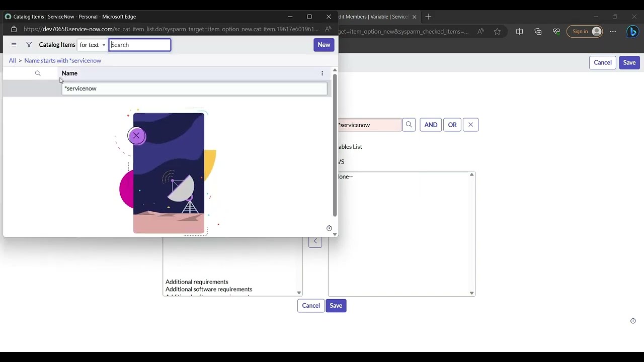644x362 pixels.
Task: Click the popup scrollbar's up arrow
Action: (x=335, y=70)
